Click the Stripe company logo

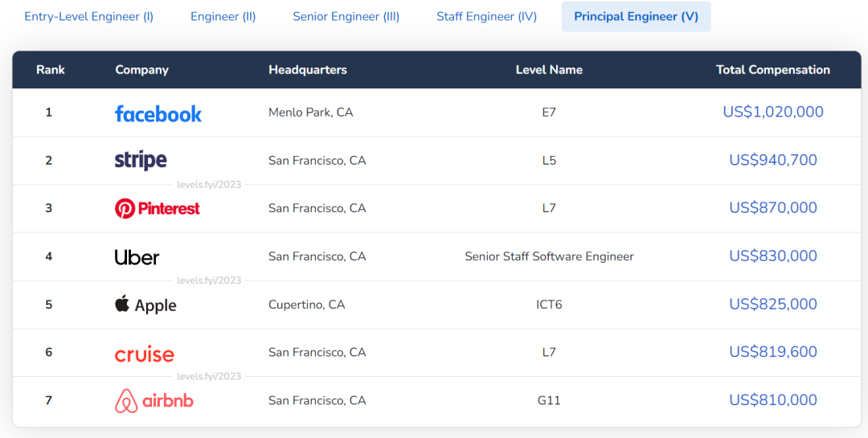141,161
